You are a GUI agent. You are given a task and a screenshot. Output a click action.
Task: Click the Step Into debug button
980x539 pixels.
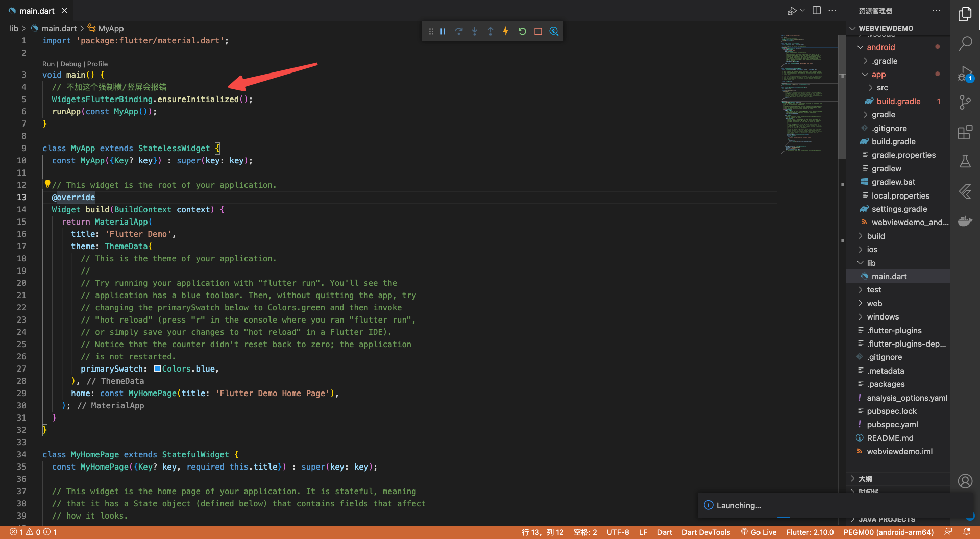pos(475,31)
